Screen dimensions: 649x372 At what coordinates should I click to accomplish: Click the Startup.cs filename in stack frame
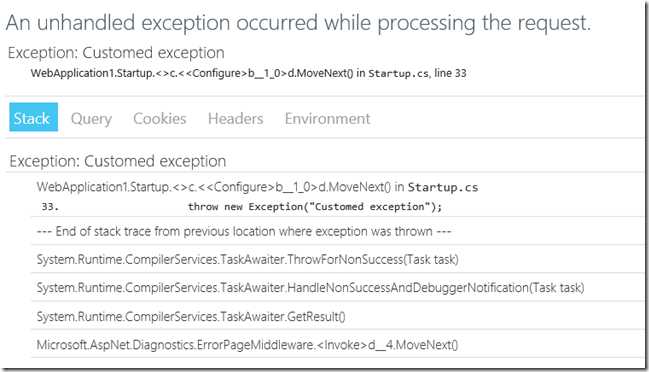pos(443,187)
